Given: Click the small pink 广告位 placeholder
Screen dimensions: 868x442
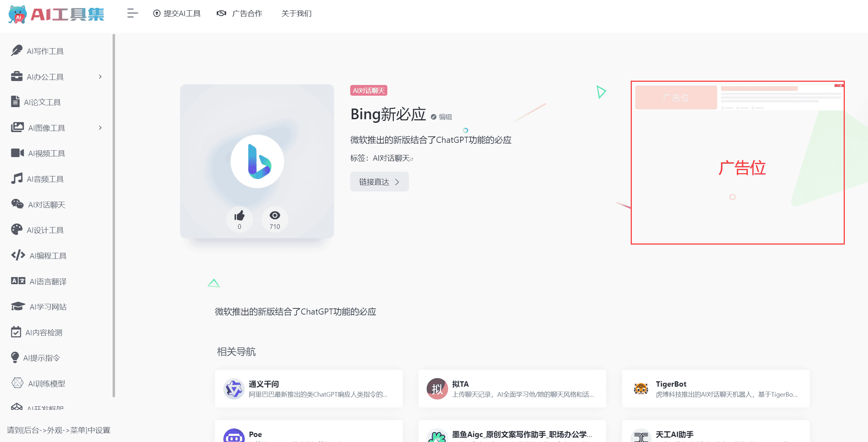Looking at the screenshot, I should click(676, 97).
